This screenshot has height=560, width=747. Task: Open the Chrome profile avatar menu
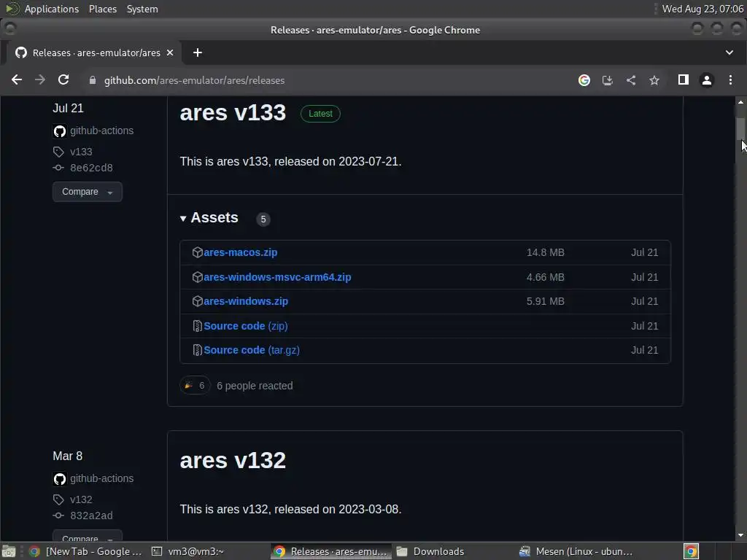point(706,80)
